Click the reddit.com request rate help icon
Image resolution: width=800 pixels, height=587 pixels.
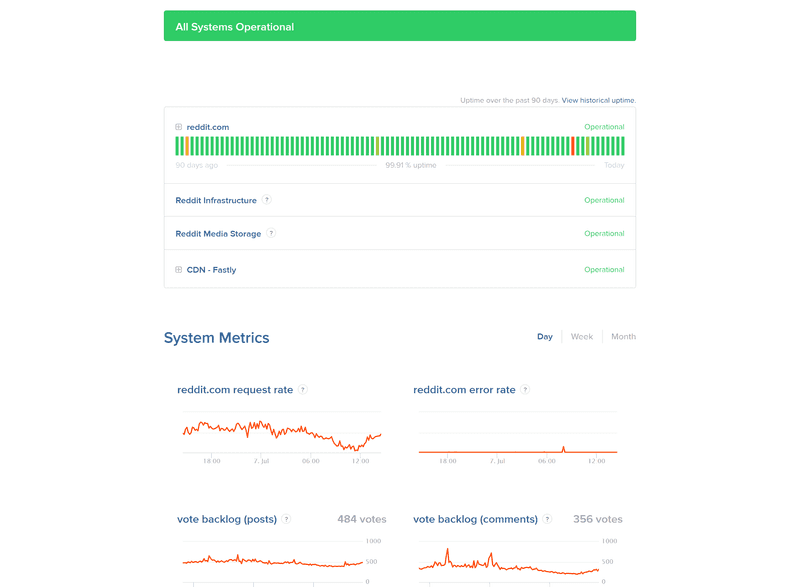[303, 389]
